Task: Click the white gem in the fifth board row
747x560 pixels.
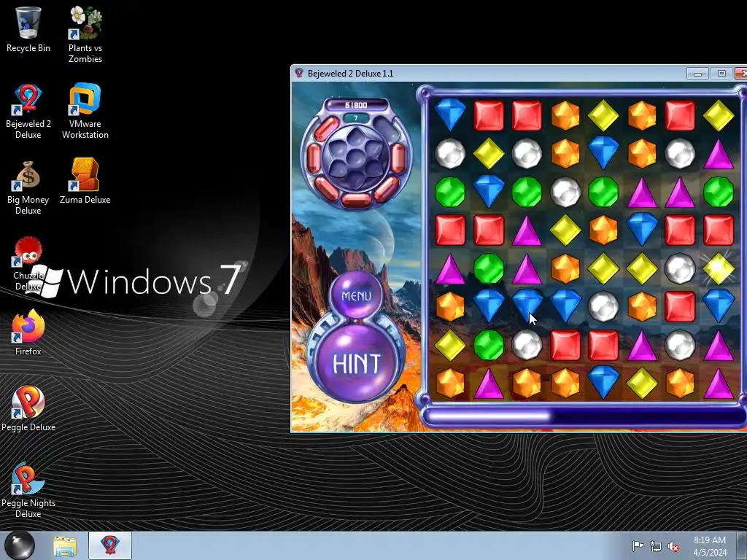Action: [680, 268]
